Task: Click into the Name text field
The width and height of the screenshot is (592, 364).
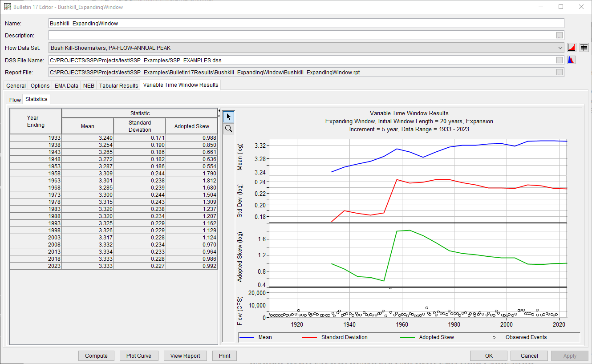Action: [x=306, y=23]
